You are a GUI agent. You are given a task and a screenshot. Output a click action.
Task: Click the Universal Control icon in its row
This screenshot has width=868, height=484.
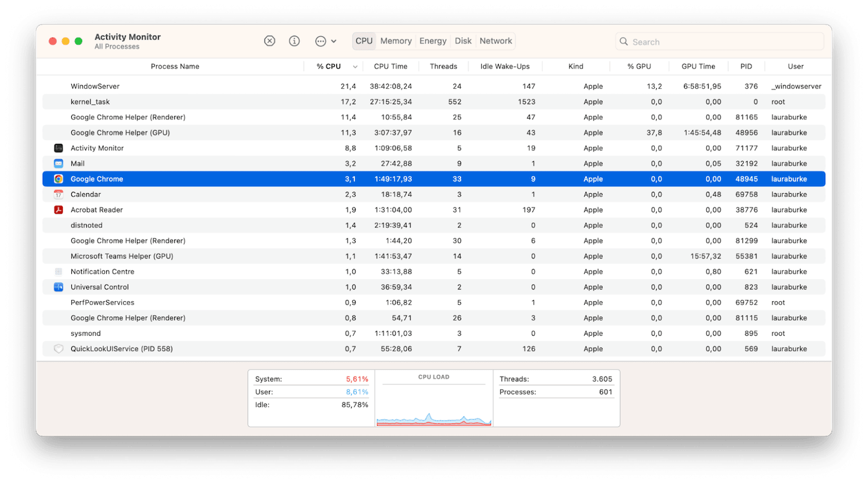click(x=58, y=286)
